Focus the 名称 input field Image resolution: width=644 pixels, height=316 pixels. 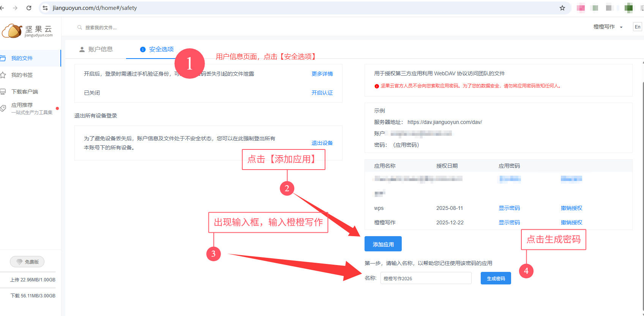pyautogui.click(x=426, y=278)
